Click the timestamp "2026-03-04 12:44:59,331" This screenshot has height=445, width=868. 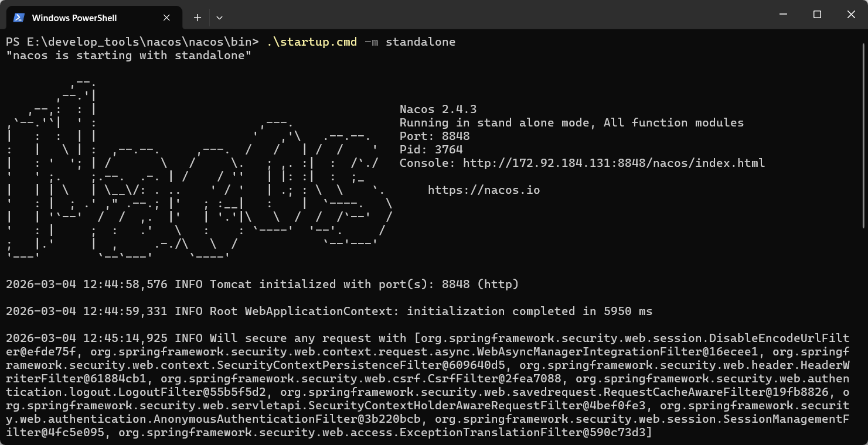pyautogui.click(x=86, y=311)
